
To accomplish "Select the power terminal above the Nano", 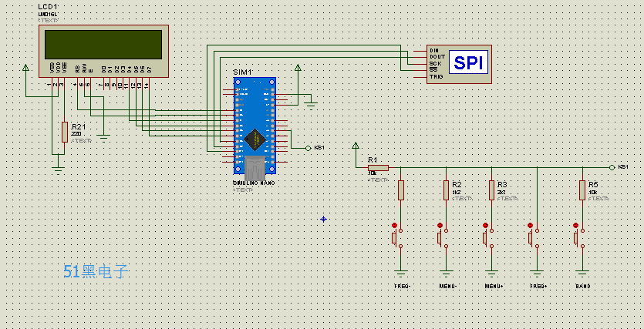I will point(298,68).
